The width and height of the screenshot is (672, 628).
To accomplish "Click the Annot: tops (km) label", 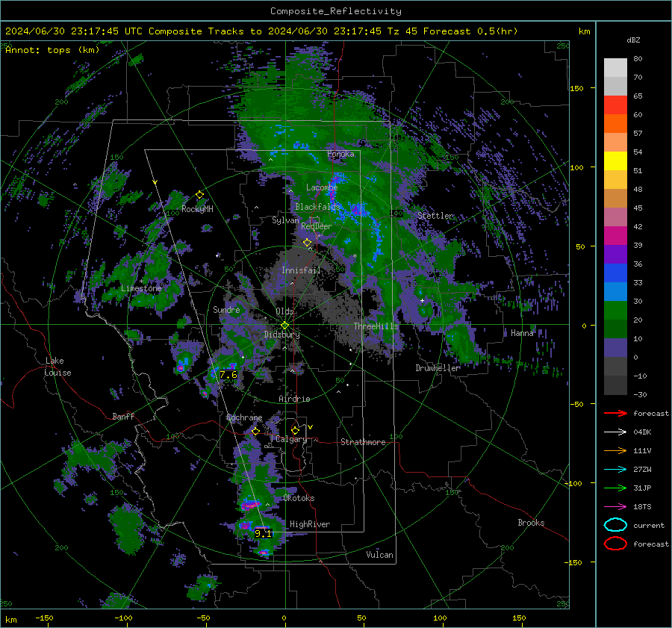I will tap(52, 50).
